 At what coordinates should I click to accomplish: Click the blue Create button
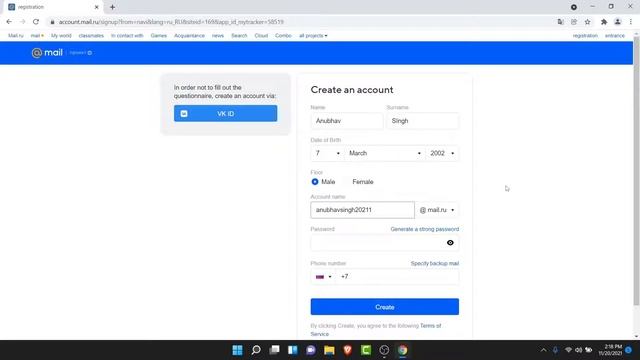[384, 307]
